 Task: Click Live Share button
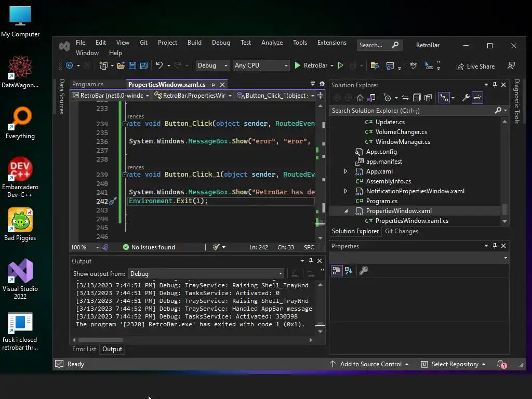[476, 66]
